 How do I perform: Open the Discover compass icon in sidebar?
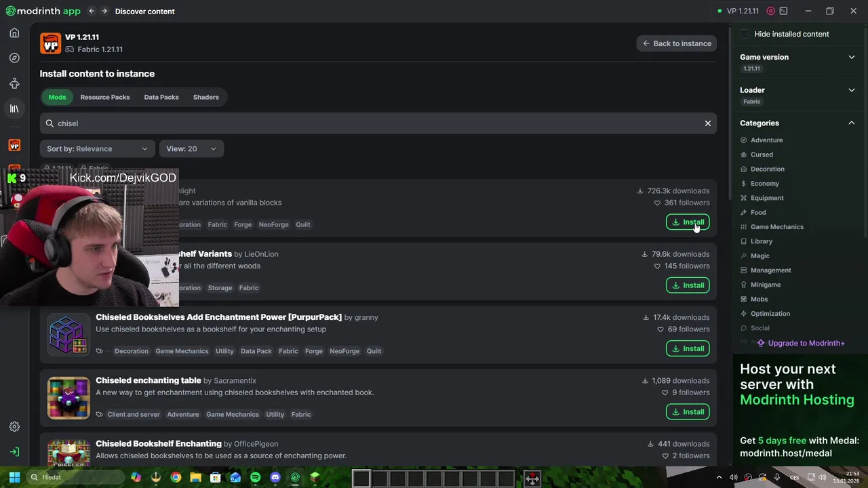tap(14, 58)
